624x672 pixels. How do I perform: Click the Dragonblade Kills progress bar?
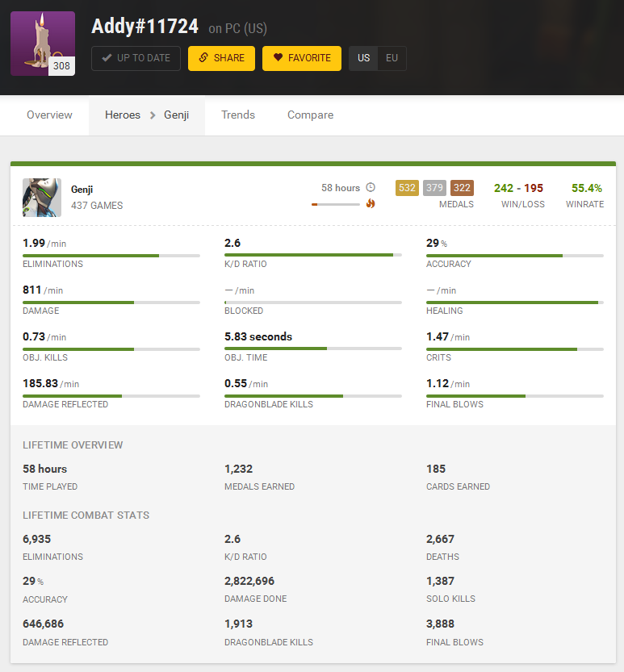(x=313, y=396)
